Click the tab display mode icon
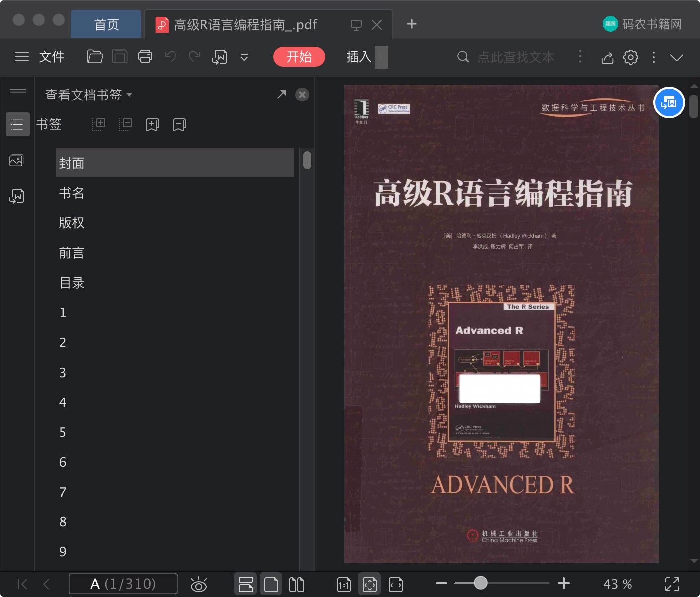700x597 pixels. tap(356, 25)
